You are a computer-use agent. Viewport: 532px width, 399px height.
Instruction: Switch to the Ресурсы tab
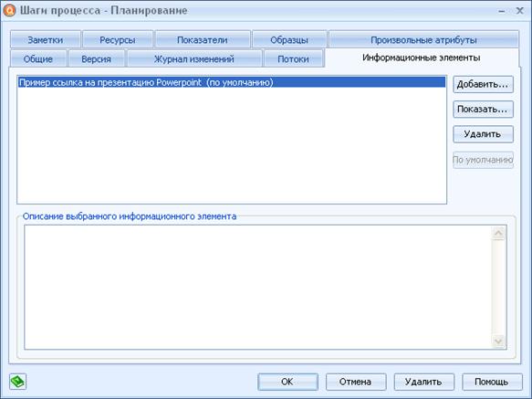pyautogui.click(x=118, y=40)
